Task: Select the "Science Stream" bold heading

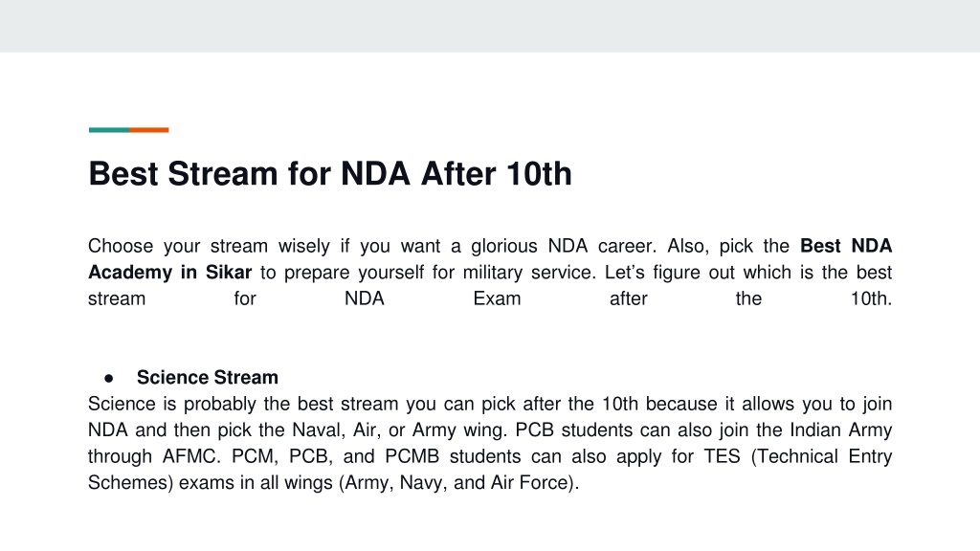Action: click(208, 377)
